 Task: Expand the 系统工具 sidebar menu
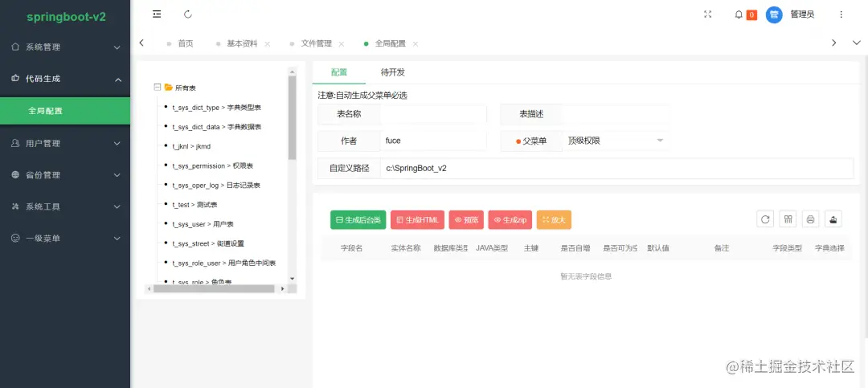click(x=65, y=206)
